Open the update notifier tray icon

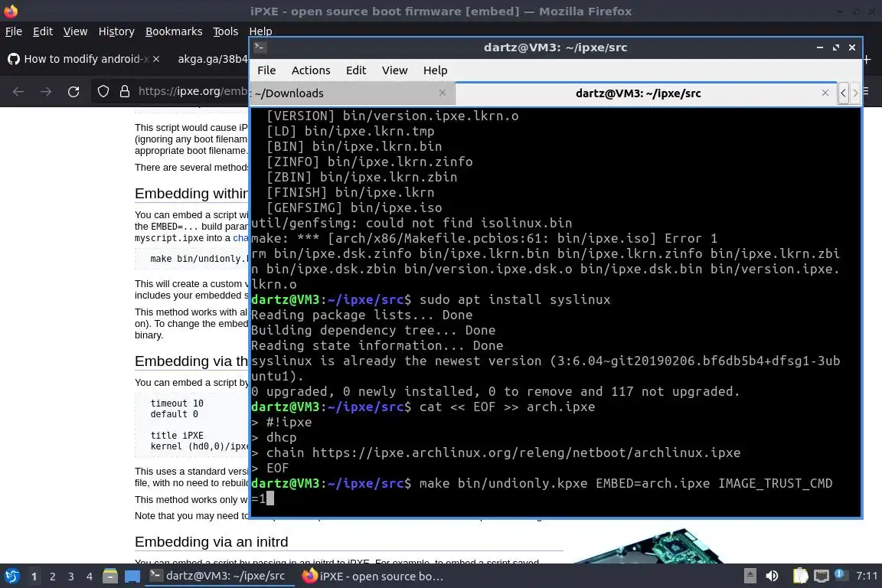click(x=840, y=574)
